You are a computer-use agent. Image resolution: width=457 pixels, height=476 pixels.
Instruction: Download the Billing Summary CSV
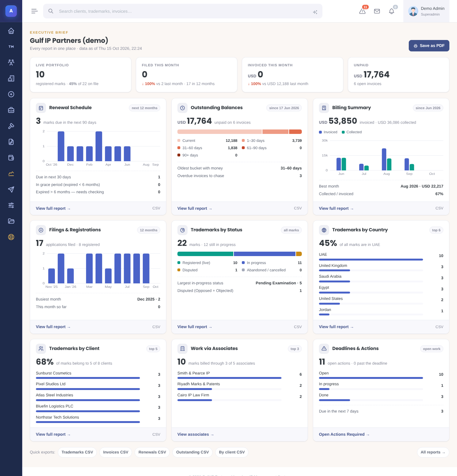tap(439, 208)
